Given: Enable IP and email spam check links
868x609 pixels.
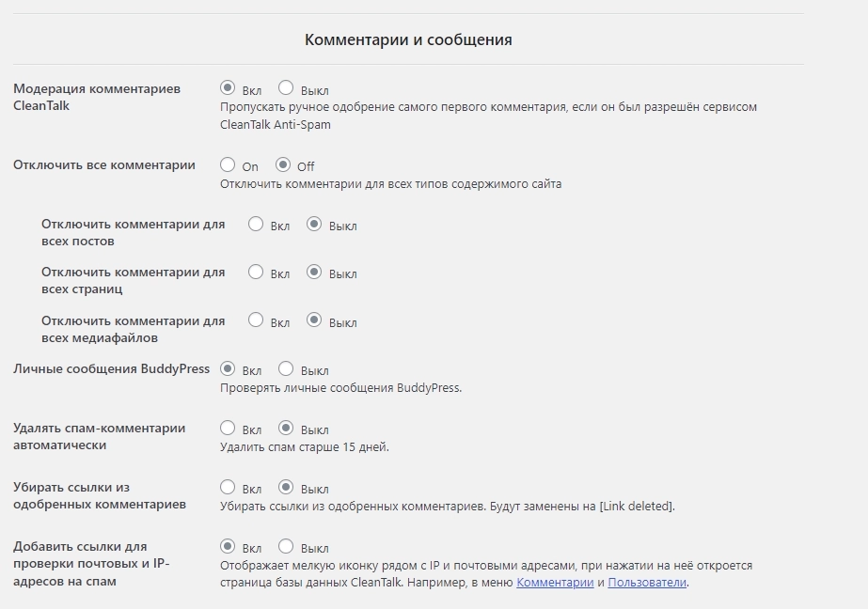Looking at the screenshot, I should tap(228, 547).
